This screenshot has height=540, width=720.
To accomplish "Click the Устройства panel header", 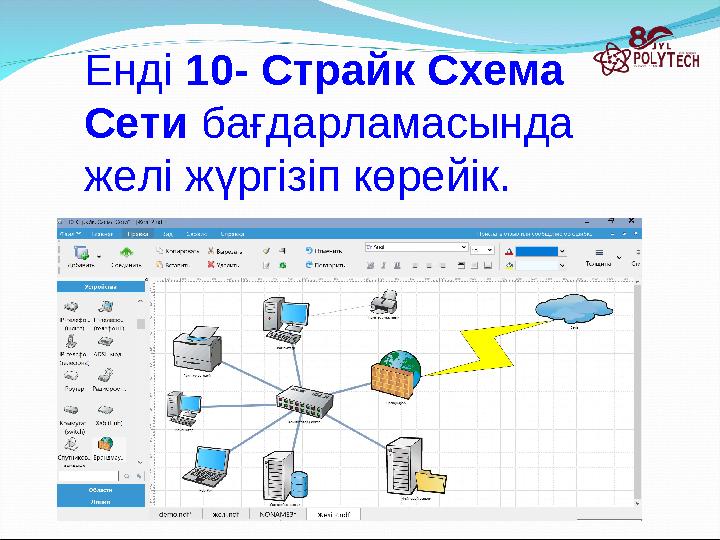I will pos(101,287).
